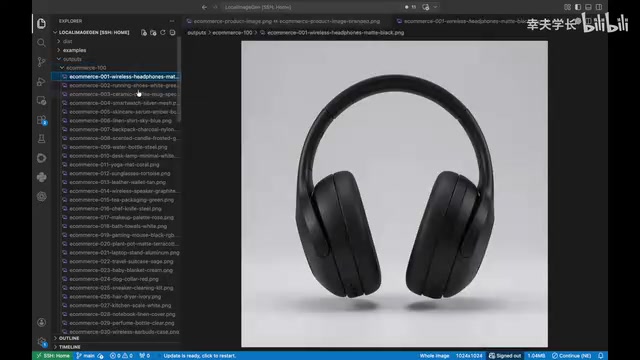Toggle the primary sidebar visibility

coord(578,7)
